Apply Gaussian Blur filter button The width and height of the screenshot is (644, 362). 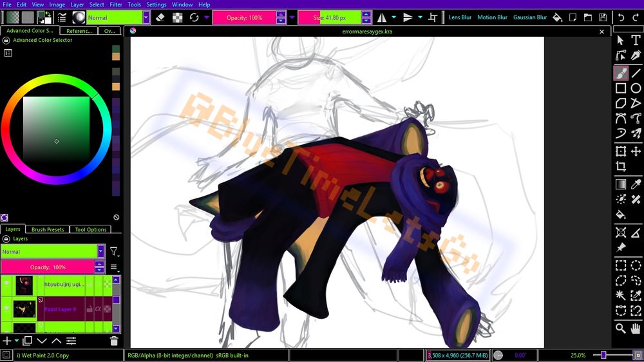click(x=530, y=17)
